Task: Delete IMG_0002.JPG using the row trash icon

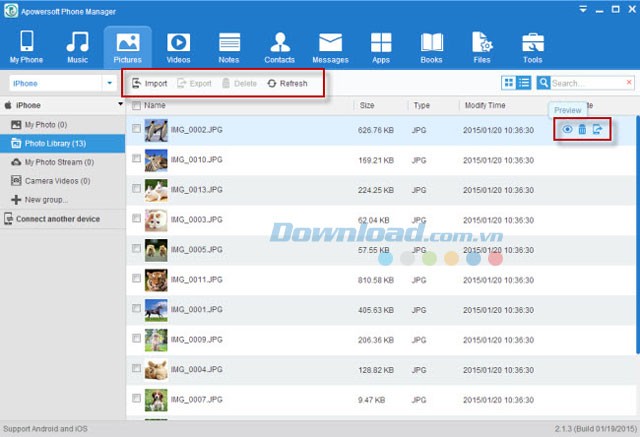Action: click(x=582, y=129)
